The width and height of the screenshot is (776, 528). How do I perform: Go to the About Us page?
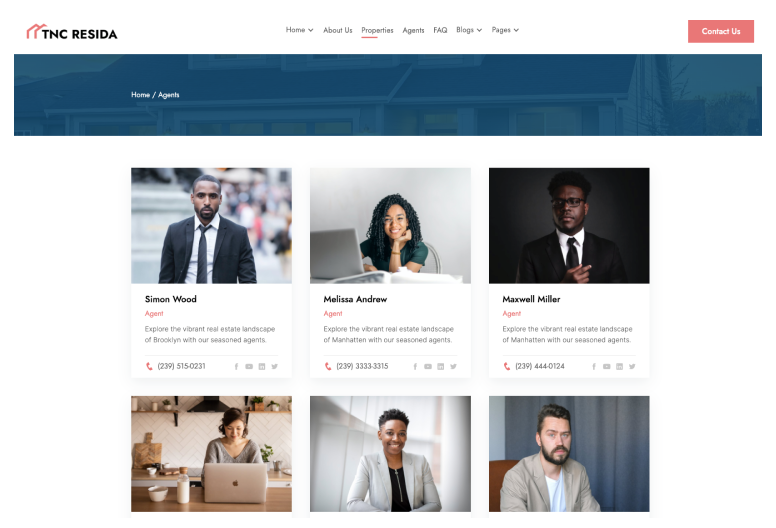coord(338,30)
